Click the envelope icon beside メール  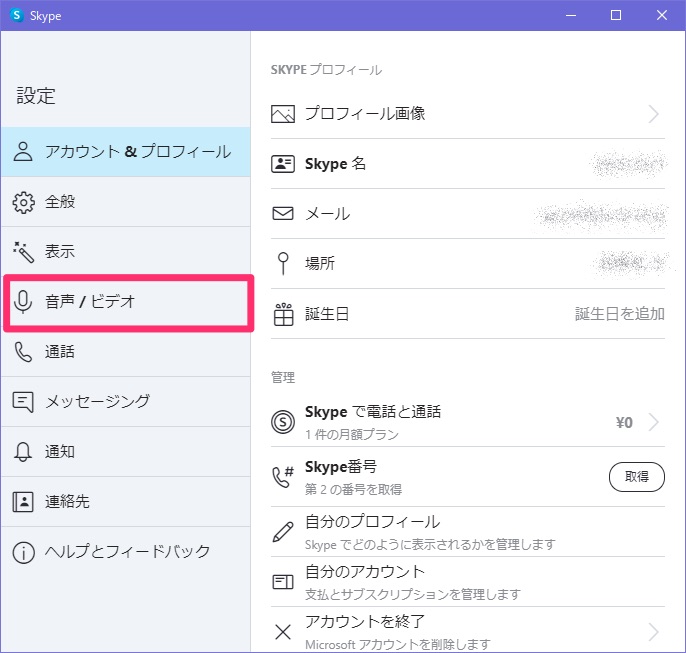tap(283, 213)
